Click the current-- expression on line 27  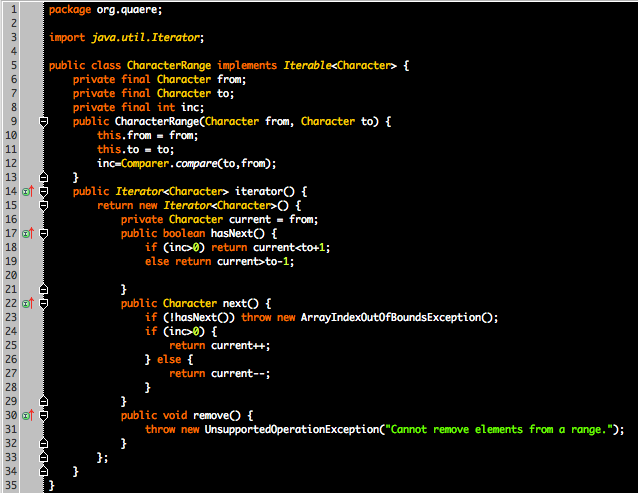[238, 373]
